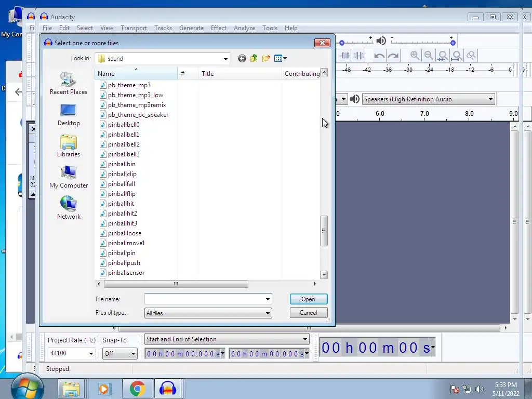Open Speakers playback device dropdown
Viewport: 532px width, 399px height.
pyautogui.click(x=428, y=99)
